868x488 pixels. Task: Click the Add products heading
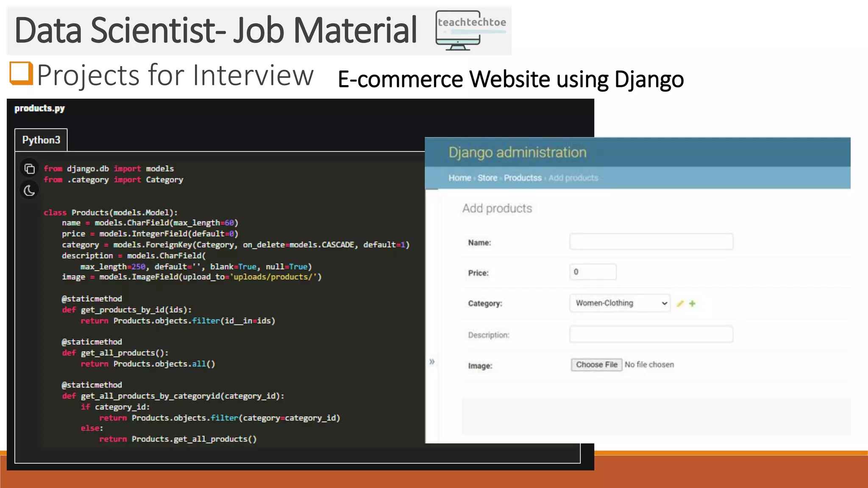pyautogui.click(x=497, y=208)
